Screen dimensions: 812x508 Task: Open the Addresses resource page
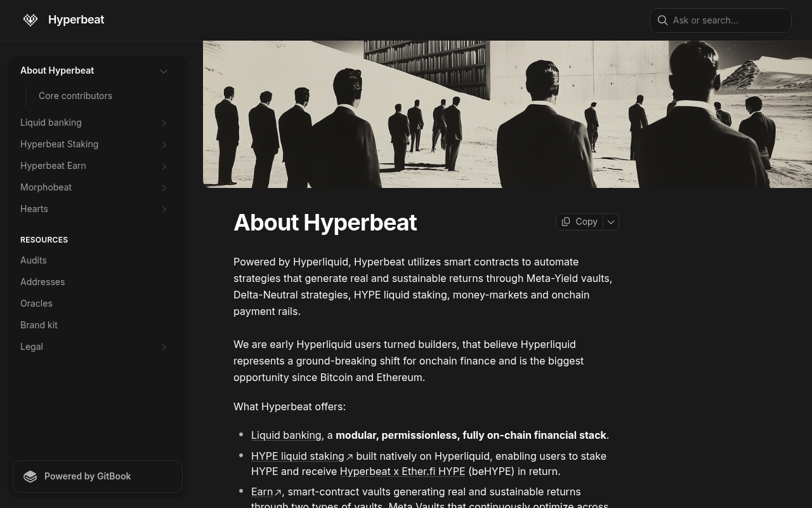(43, 282)
